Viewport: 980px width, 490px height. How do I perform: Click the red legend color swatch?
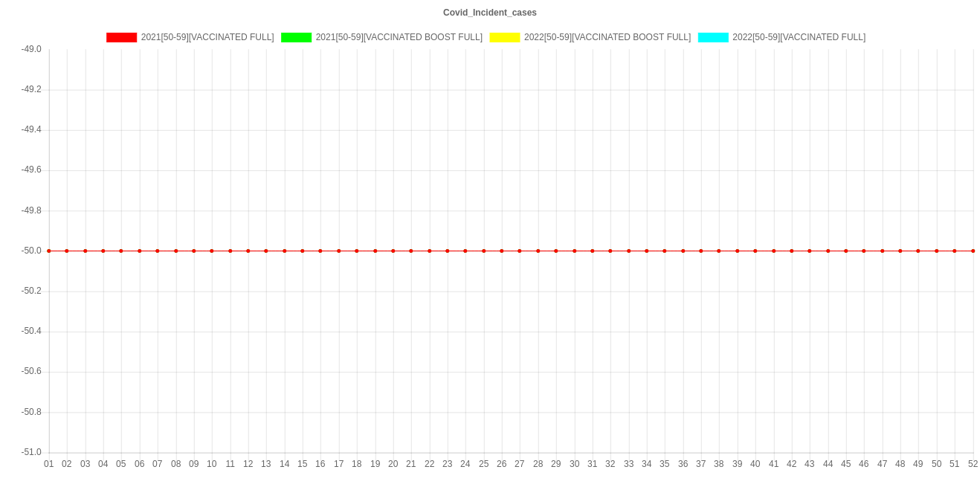pyautogui.click(x=122, y=37)
